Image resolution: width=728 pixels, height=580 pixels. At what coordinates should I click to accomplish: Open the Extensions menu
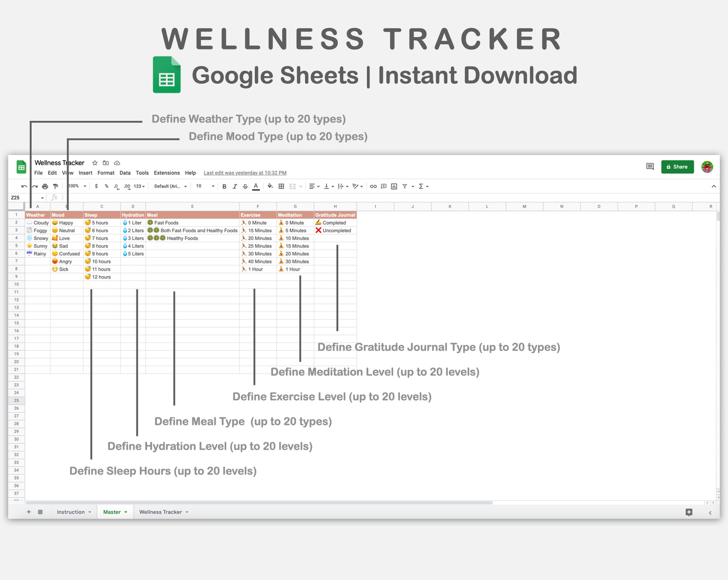[166, 173]
